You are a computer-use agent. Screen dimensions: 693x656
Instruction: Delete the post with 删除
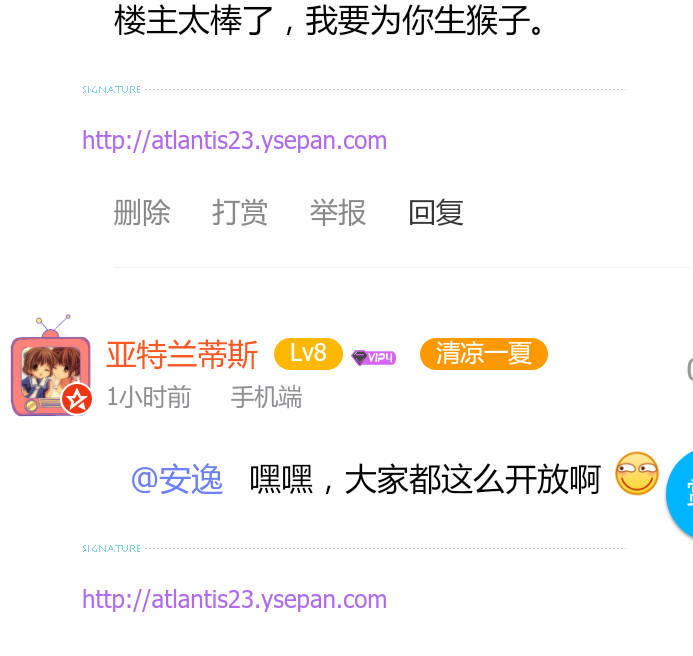pos(141,213)
